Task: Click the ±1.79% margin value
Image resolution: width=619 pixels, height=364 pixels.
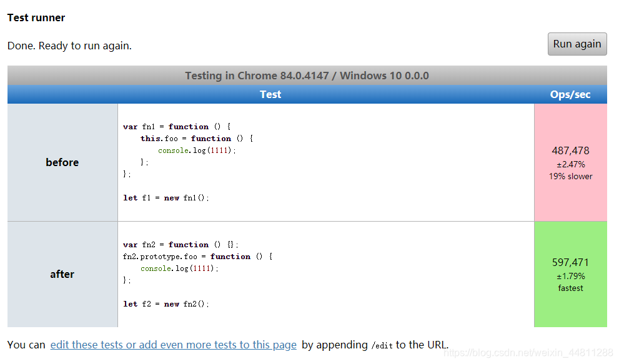Action: (x=570, y=276)
